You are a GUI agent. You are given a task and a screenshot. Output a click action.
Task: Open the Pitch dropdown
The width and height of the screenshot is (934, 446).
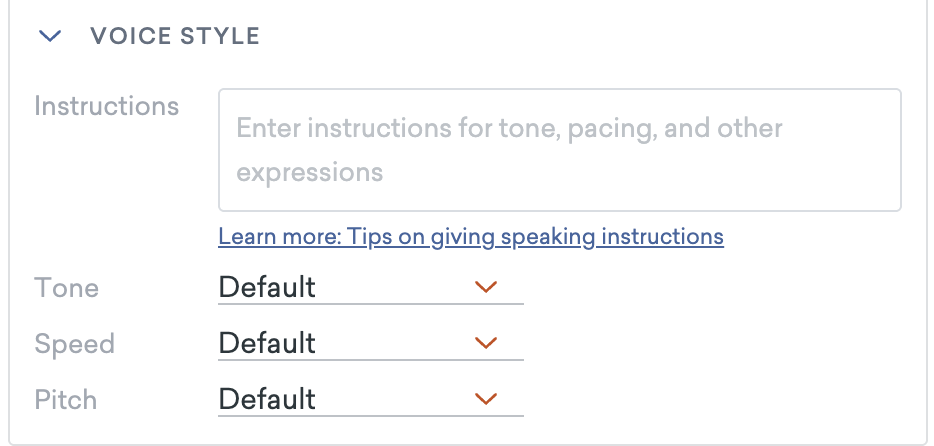[x=370, y=400]
